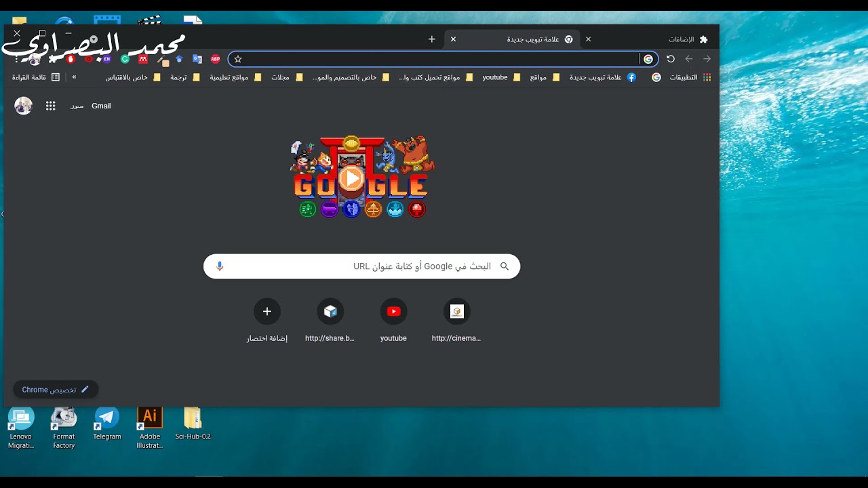
Task: Click the light blue medal in doodle
Action: (x=395, y=209)
